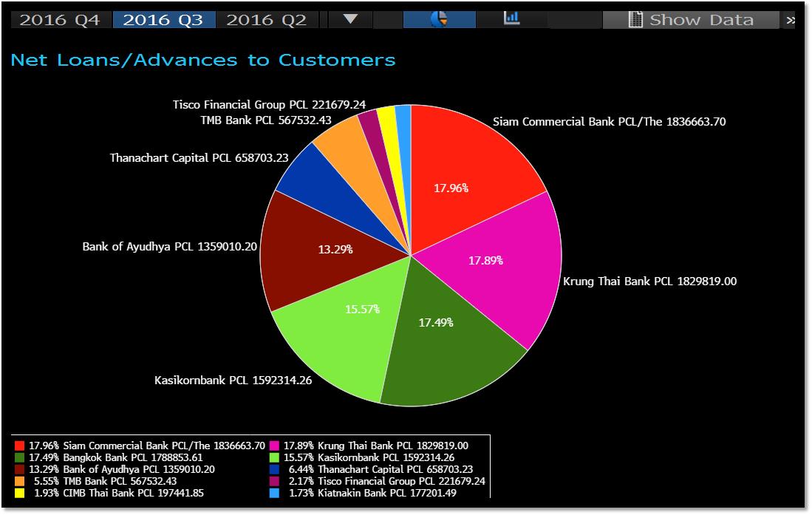Image resolution: width=812 pixels, height=515 pixels.
Task: Click the 'Tisco Financial Group PCL 221679.24' chart label
Action: (269, 105)
